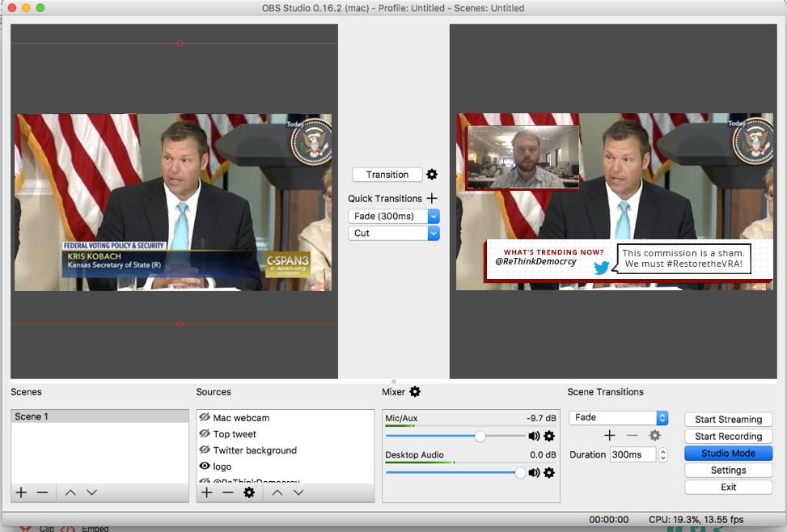Remove the selected source with minus button
Screen dimensions: 787x532
(228, 492)
